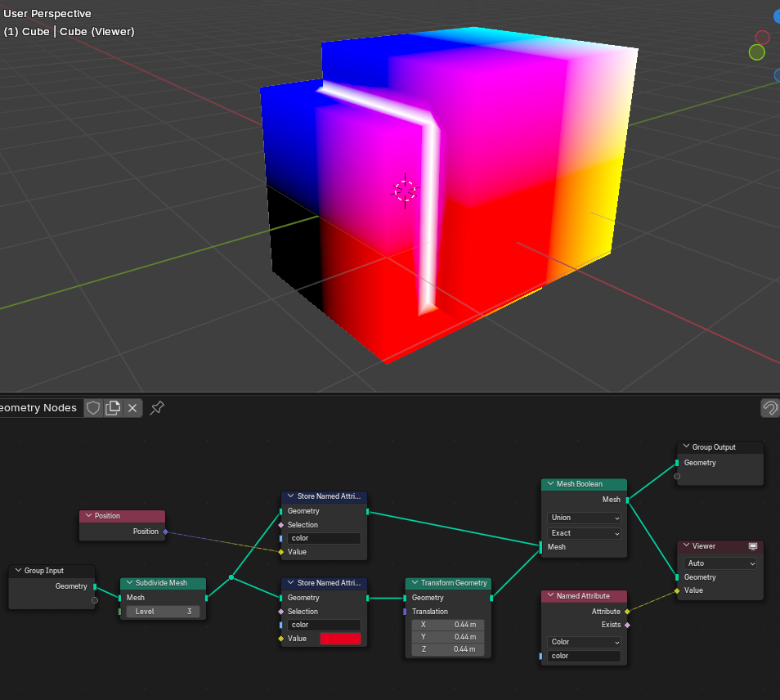Collapse the Viewer node
The image size is (780, 700).
pyautogui.click(x=687, y=545)
